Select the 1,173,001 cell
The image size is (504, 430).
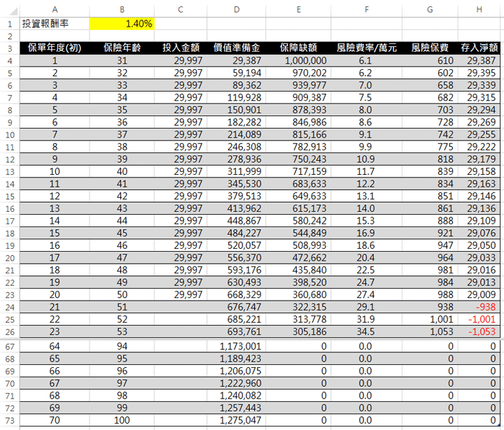[237, 347]
